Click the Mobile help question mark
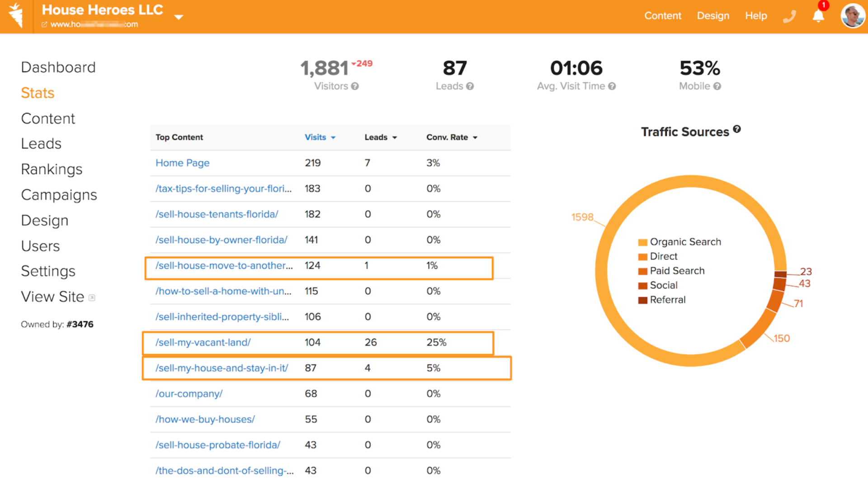Viewport: 868px width, 481px height. (717, 86)
